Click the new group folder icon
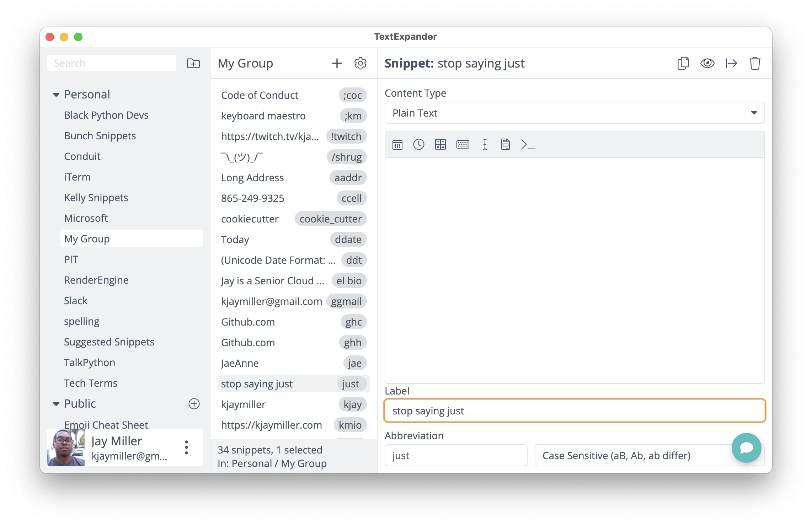Image resolution: width=812 pixels, height=526 pixels. [x=193, y=63]
